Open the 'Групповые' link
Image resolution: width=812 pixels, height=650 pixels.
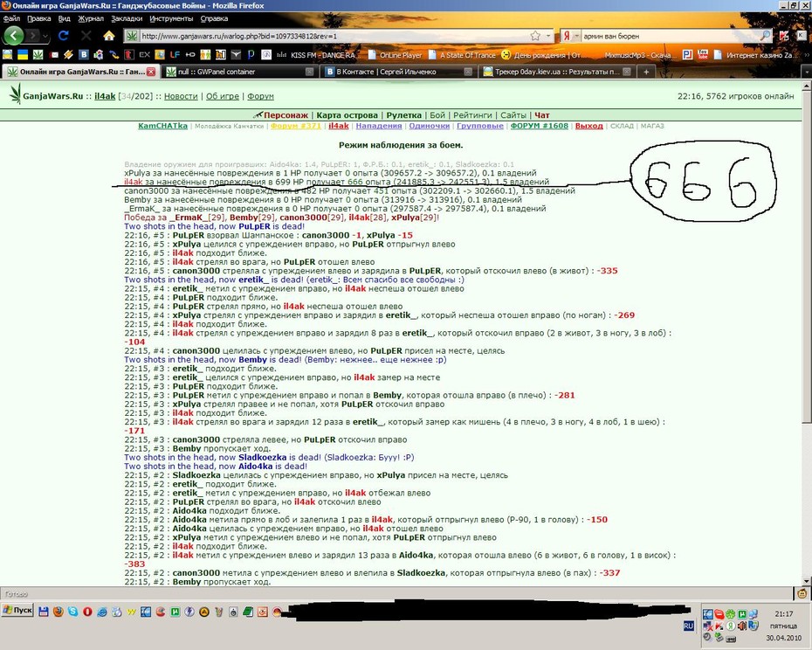pyautogui.click(x=479, y=126)
